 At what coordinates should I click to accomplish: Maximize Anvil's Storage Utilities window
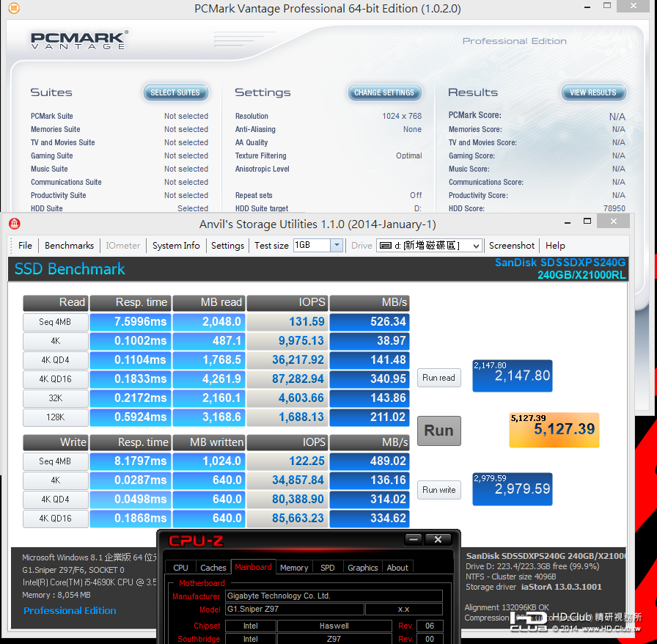[x=587, y=222]
